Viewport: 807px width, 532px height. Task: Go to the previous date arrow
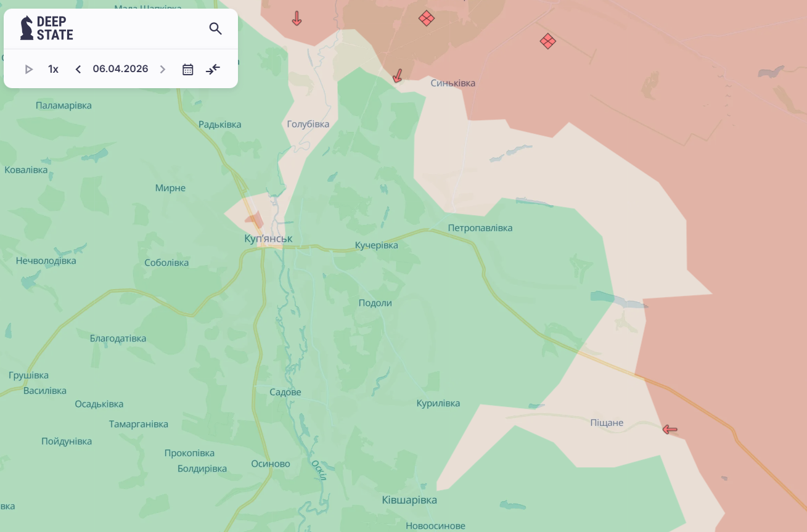[x=78, y=69]
